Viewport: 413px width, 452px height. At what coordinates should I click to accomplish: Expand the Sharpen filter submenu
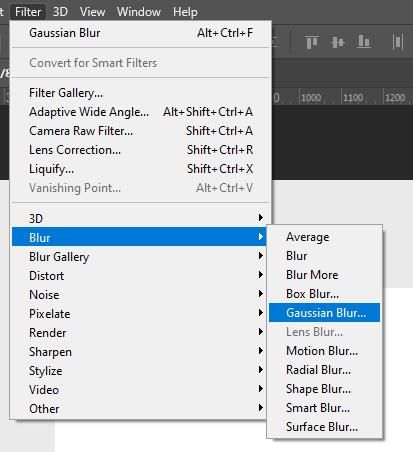pyautogui.click(x=139, y=351)
